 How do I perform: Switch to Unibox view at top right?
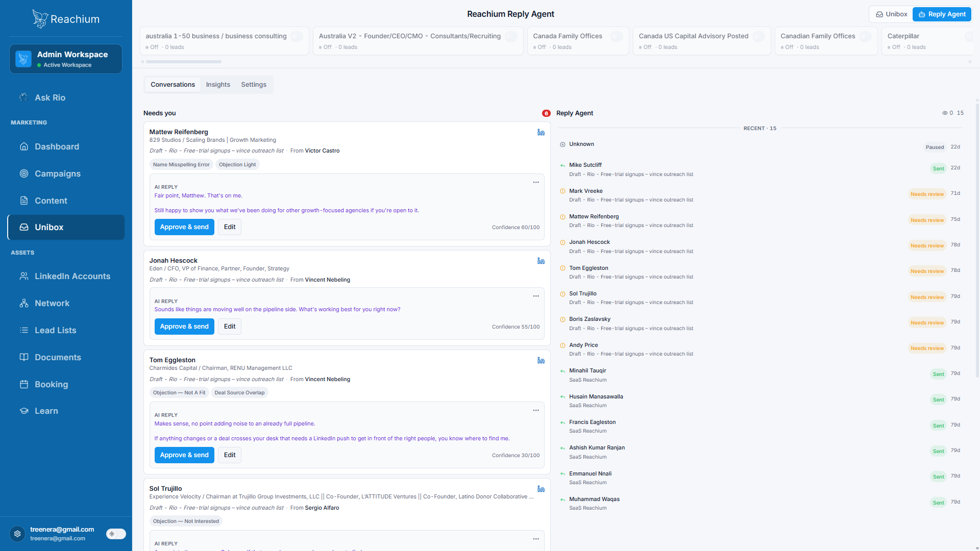(891, 14)
